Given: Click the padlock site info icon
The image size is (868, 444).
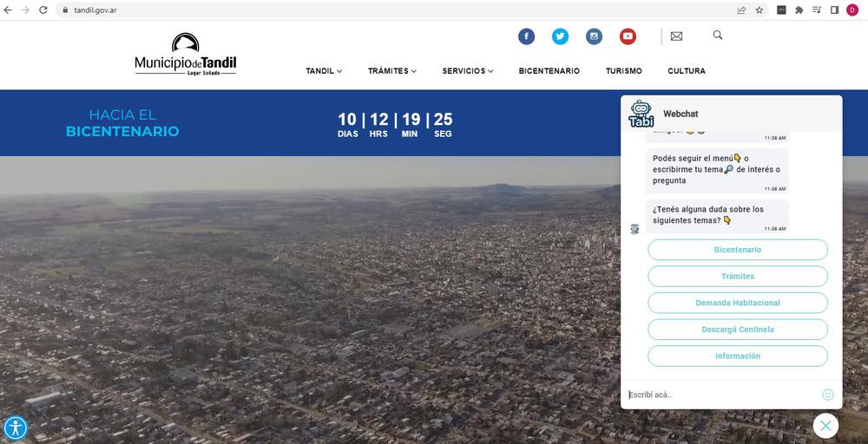Looking at the screenshot, I should (65, 10).
